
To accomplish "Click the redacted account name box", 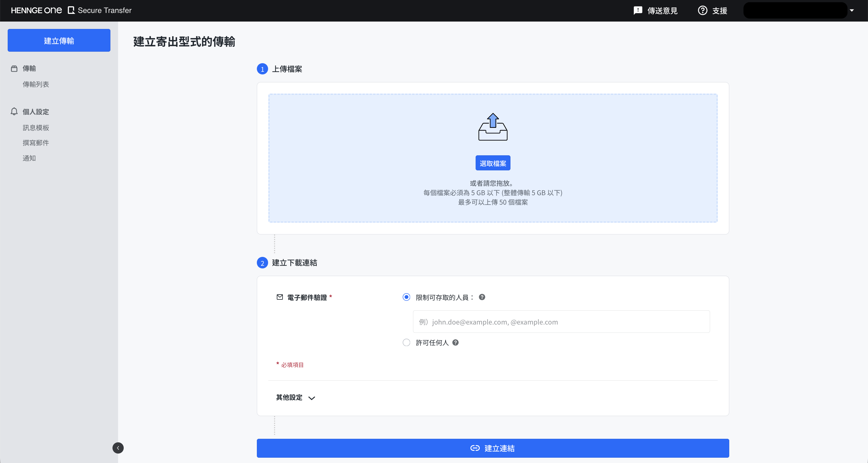I will click(795, 10).
